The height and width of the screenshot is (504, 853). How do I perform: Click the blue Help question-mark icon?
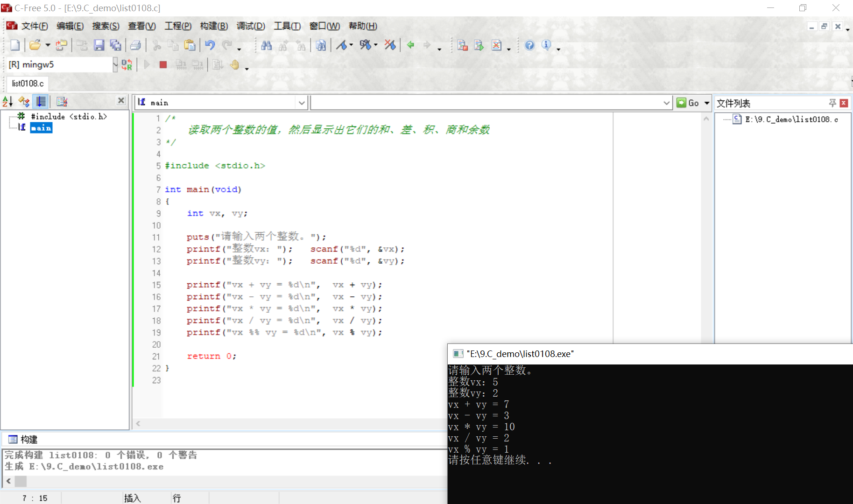[x=529, y=45]
